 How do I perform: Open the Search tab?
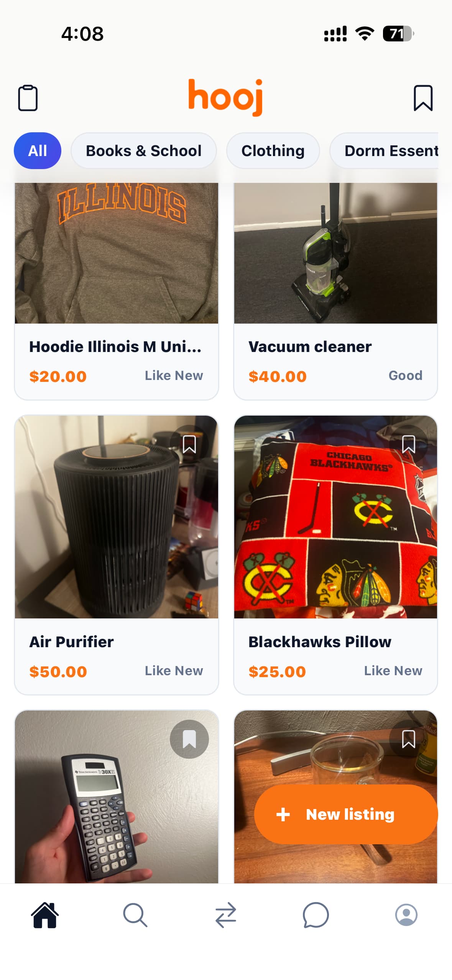[x=135, y=915]
